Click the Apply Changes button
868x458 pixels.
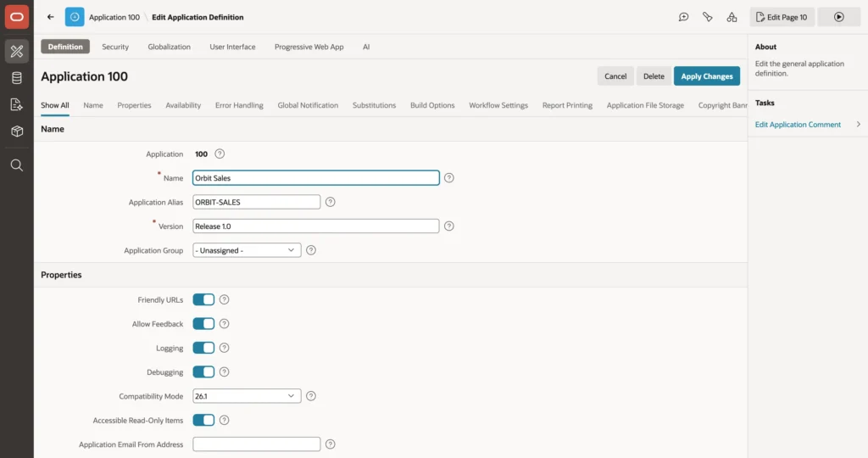[707, 76]
